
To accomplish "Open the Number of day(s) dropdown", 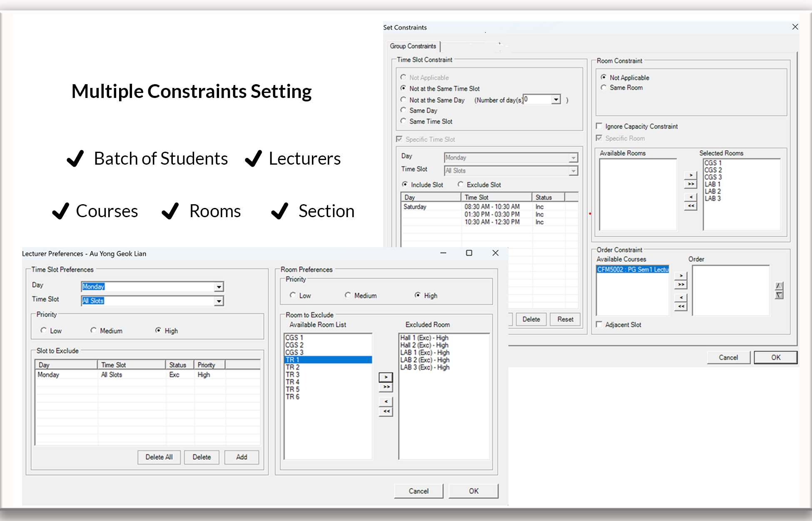I will [557, 100].
